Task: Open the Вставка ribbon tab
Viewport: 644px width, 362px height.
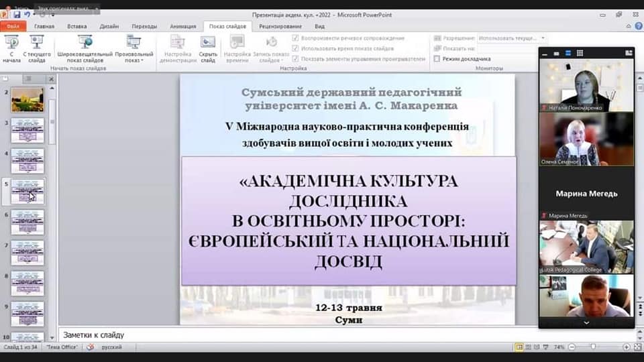Action: [77, 26]
